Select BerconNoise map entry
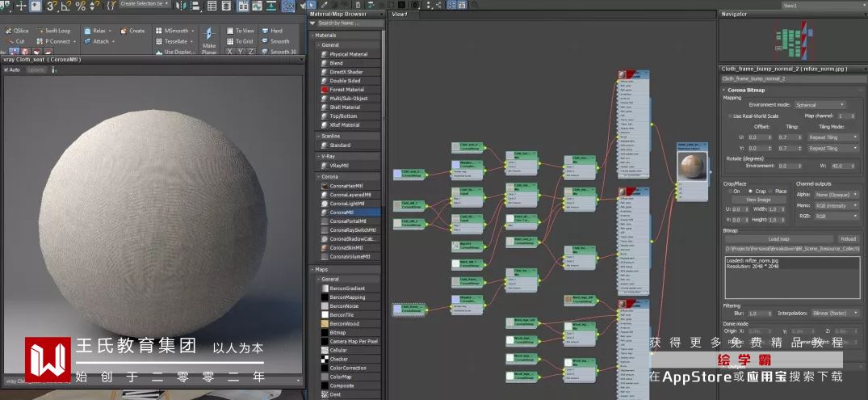The height and width of the screenshot is (400, 868). [x=349, y=305]
